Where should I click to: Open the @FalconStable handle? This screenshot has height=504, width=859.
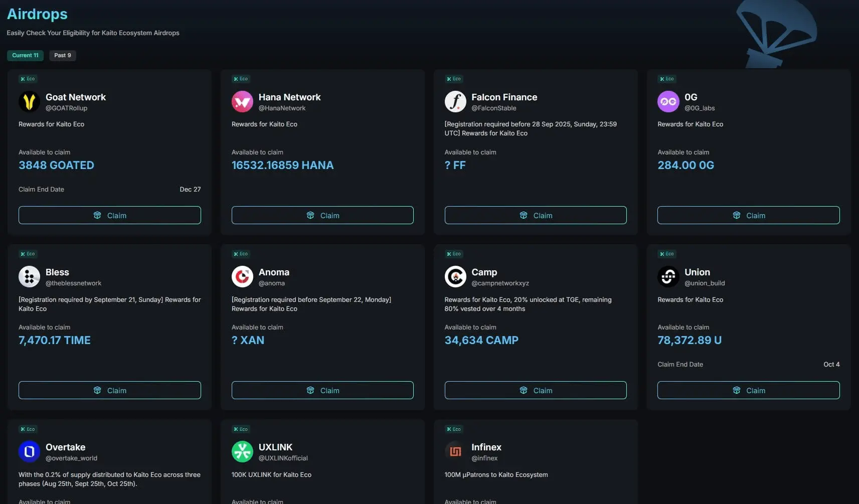coord(494,108)
